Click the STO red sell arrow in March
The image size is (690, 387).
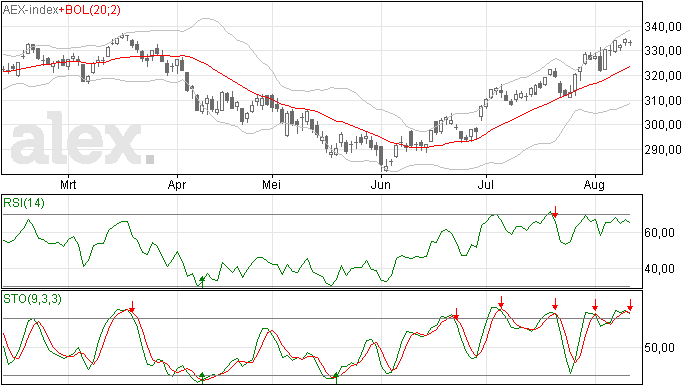click(132, 307)
